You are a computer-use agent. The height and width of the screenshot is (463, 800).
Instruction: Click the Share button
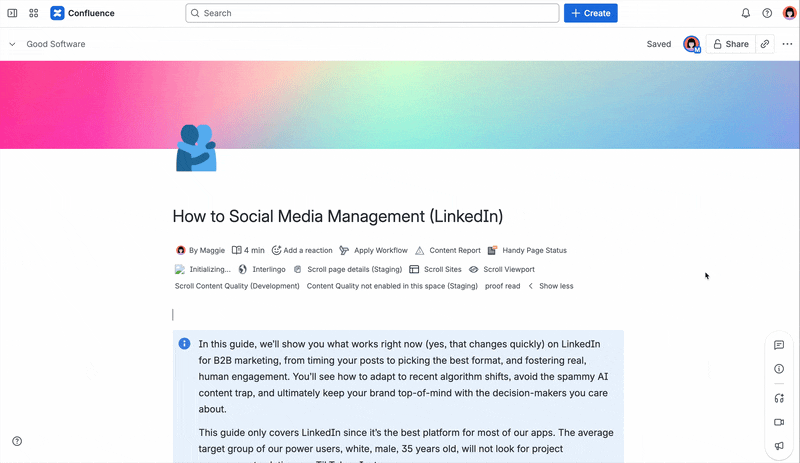(x=731, y=44)
